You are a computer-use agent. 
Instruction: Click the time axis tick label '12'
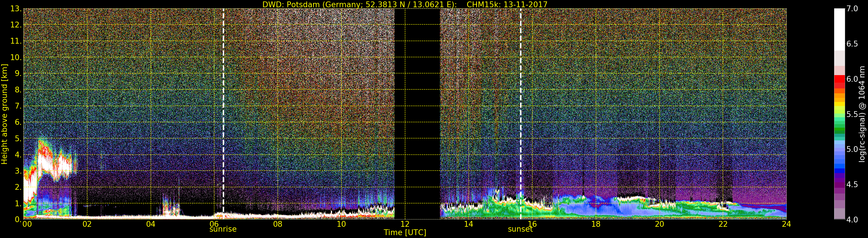(405, 224)
